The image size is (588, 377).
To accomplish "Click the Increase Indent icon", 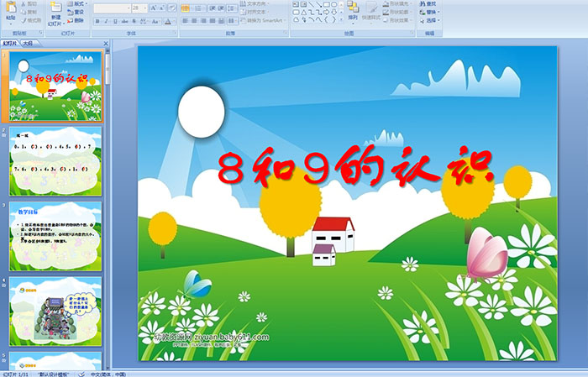I will click(x=221, y=8).
